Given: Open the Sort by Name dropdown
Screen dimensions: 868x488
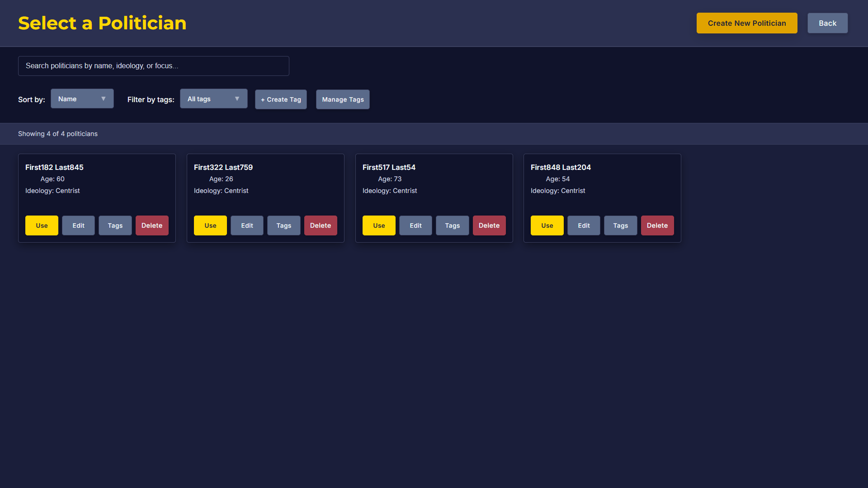Looking at the screenshot, I should point(82,99).
